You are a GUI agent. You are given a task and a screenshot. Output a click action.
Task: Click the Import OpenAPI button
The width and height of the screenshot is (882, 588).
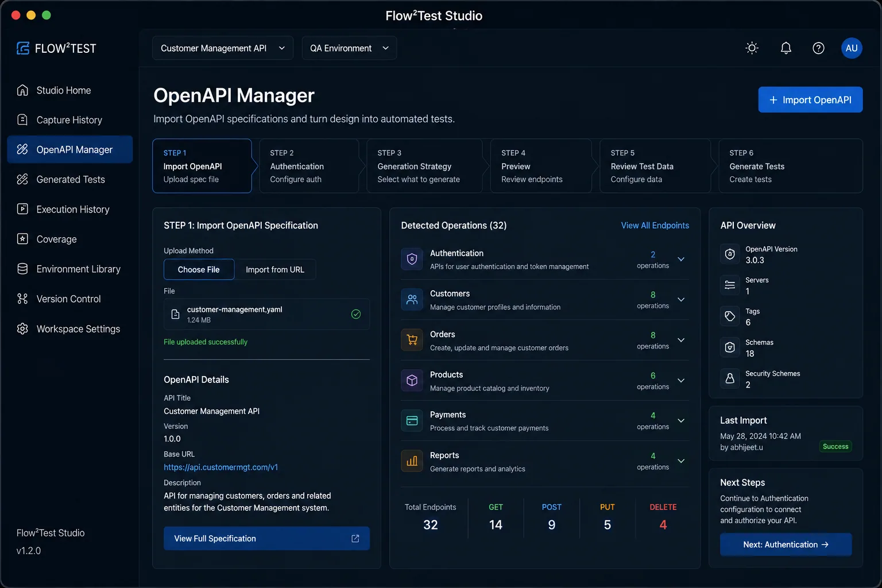[x=810, y=100]
